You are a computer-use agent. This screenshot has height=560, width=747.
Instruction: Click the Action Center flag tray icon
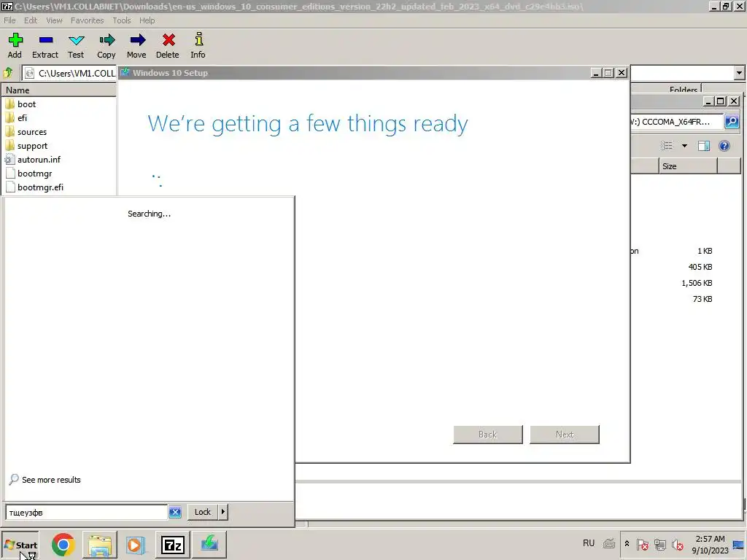[642, 544]
